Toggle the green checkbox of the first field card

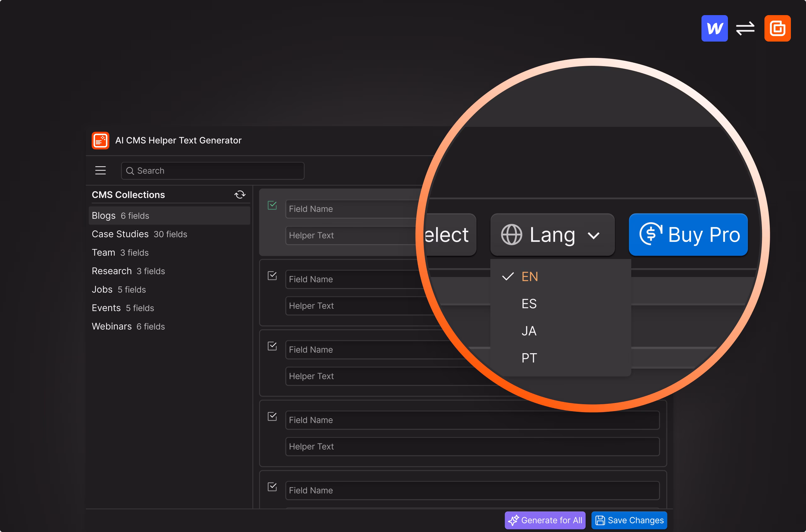click(x=272, y=205)
